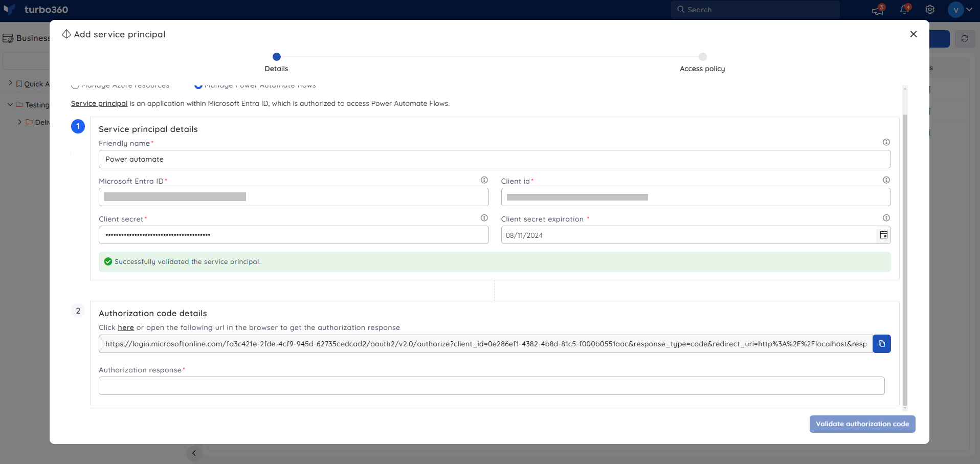Expand the Quick Access tree node
Image resolution: width=980 pixels, height=464 pixels.
coord(10,83)
